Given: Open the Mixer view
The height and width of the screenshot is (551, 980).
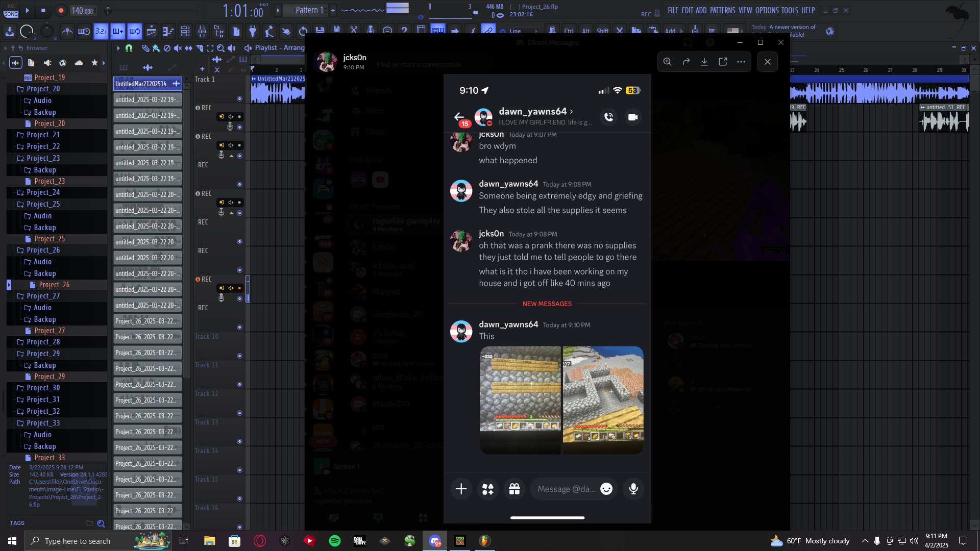Looking at the screenshot, I should [x=202, y=32].
